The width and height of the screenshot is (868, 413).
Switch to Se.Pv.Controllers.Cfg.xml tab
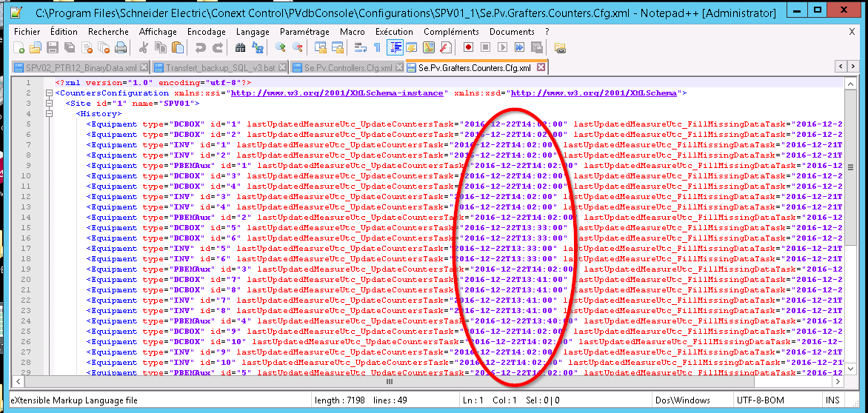pyautogui.click(x=342, y=67)
